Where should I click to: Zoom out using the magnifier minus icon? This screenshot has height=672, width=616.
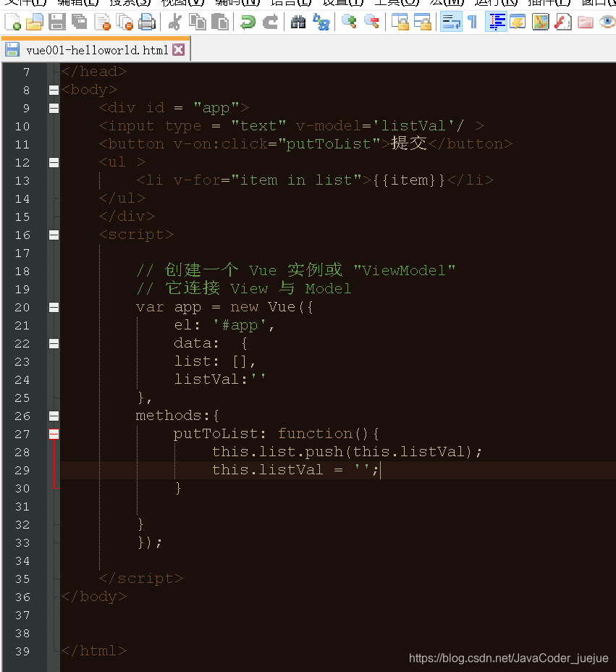point(371,22)
